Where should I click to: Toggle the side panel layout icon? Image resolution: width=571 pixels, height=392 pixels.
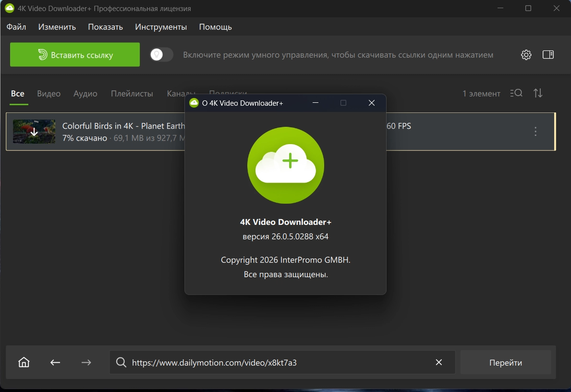[548, 55]
